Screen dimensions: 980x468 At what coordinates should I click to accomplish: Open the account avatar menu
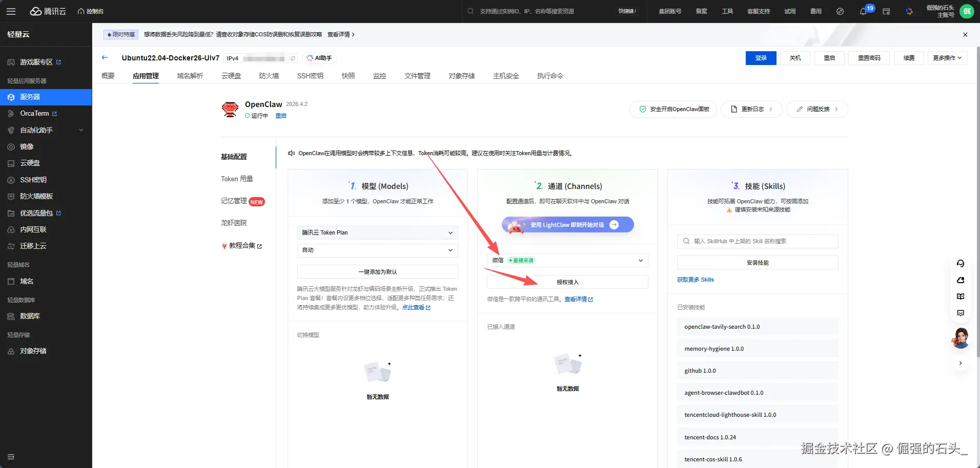[x=967, y=11]
